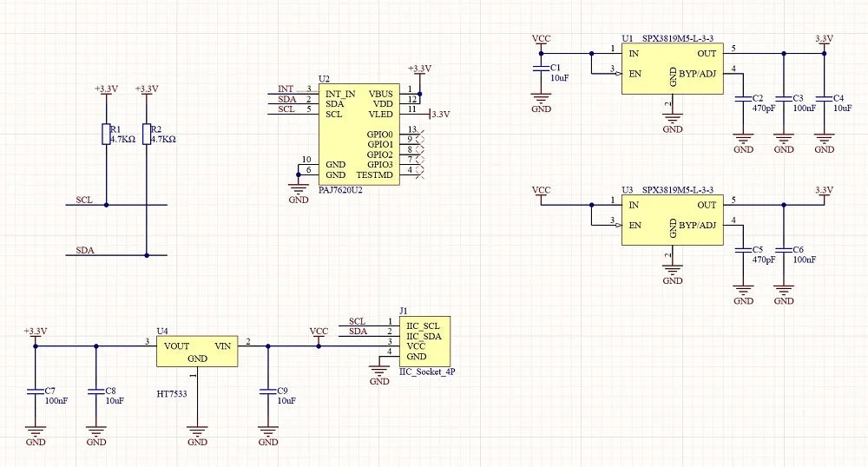Click capacitor C9 symbol
This screenshot has height=467, width=868.
pos(268,391)
